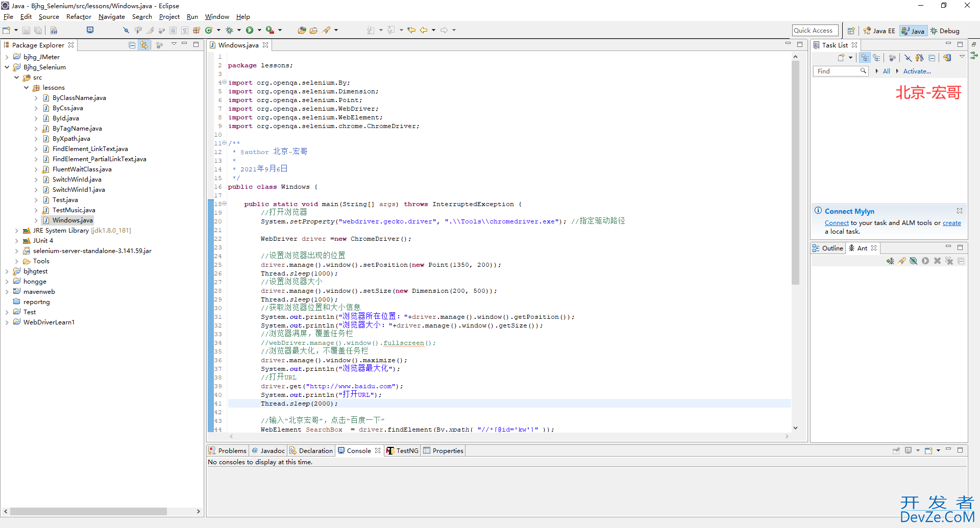The image size is (980, 528).
Task: Toggle Mark Occurrences toolbar icon
Action: tap(150, 30)
